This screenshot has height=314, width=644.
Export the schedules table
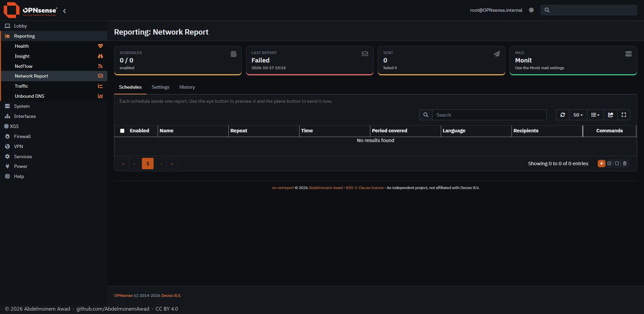pos(610,115)
